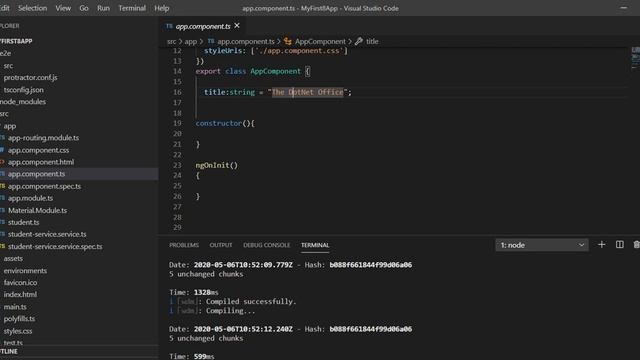Open index.html in the explorer
Viewport: 640px width, 360px height.
point(20,294)
